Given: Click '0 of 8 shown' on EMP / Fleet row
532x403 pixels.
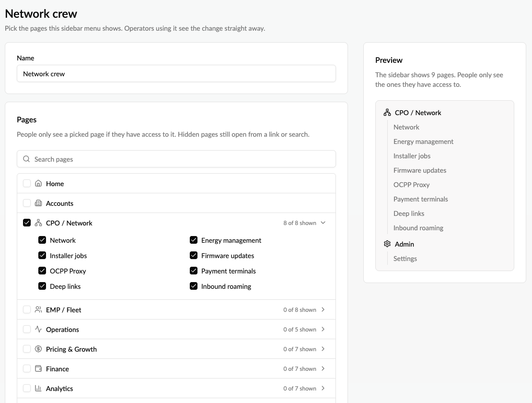Looking at the screenshot, I should [x=300, y=310].
